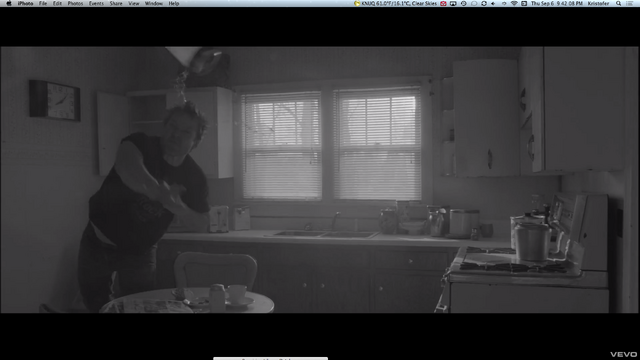The width and height of the screenshot is (640, 360).
Task: Click the sync arrows status icon
Action: pyautogui.click(x=484, y=3)
